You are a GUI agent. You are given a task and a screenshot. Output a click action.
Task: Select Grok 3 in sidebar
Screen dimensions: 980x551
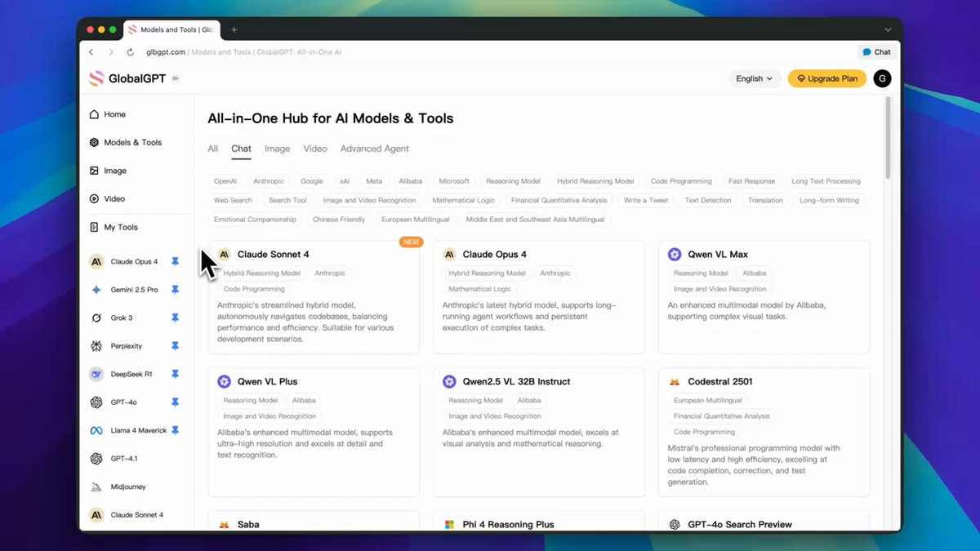coord(122,318)
